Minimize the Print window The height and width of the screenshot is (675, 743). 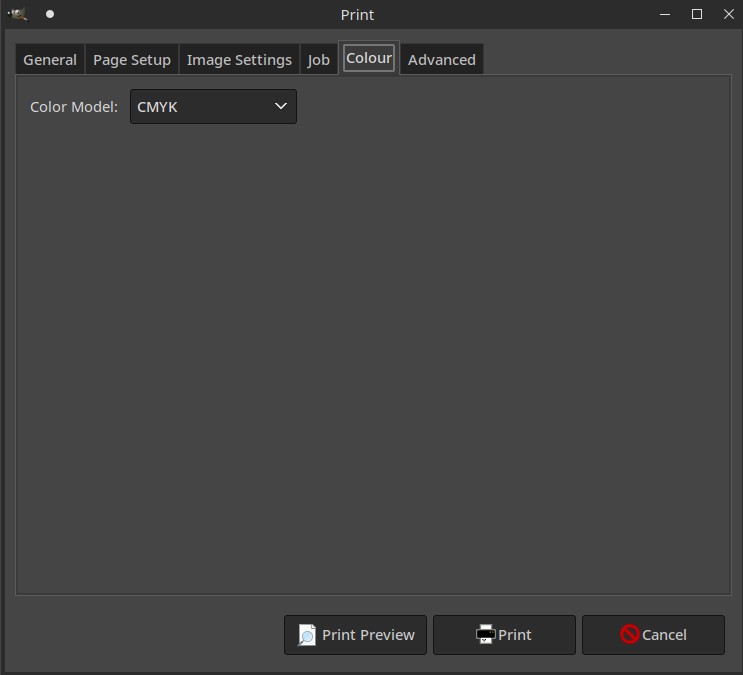click(665, 15)
